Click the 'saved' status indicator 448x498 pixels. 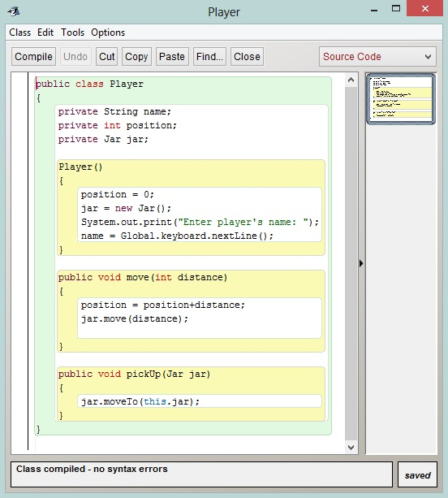[x=417, y=475]
